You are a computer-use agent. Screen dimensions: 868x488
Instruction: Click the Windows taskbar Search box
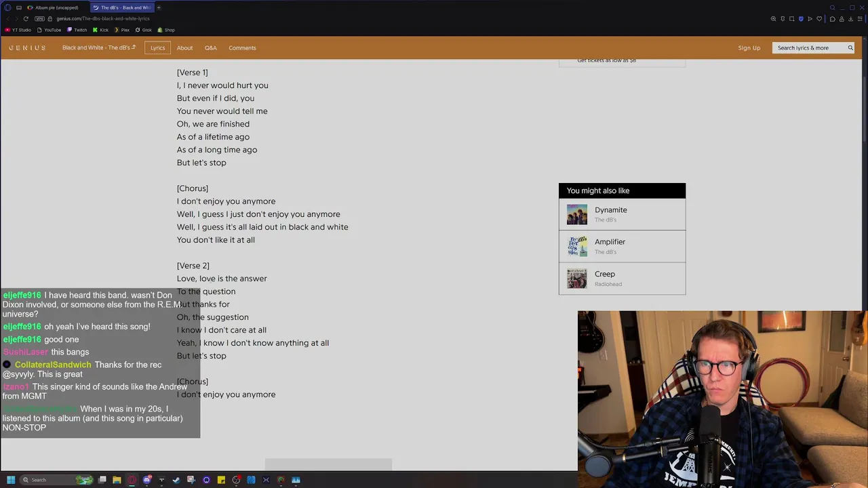pyautogui.click(x=56, y=480)
